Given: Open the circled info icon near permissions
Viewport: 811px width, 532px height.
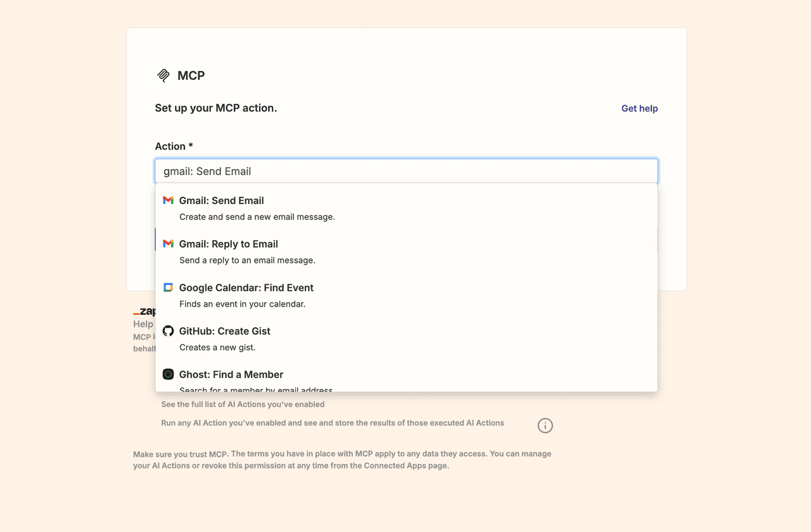Looking at the screenshot, I should [x=545, y=426].
